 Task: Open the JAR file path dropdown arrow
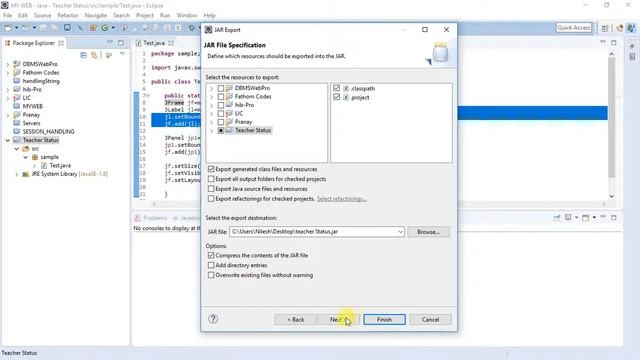pos(400,232)
